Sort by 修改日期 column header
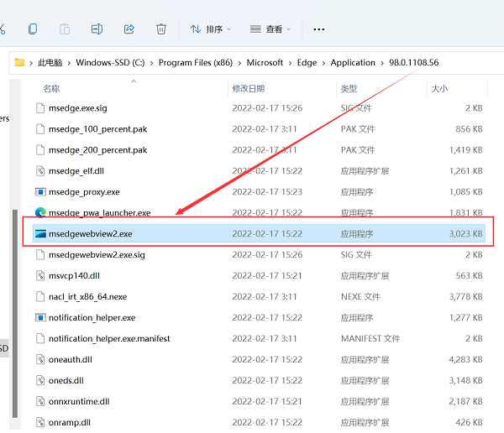This screenshot has height=433, width=504. coord(249,88)
